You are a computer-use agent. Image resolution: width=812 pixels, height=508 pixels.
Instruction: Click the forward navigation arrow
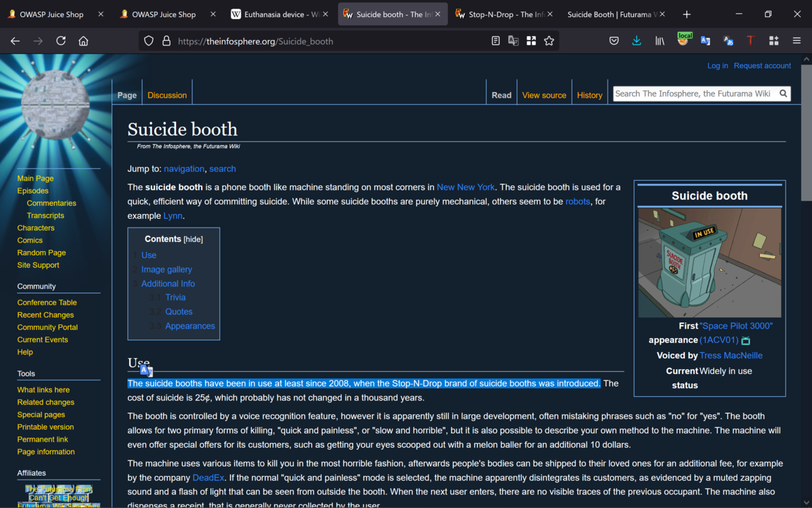coord(38,41)
